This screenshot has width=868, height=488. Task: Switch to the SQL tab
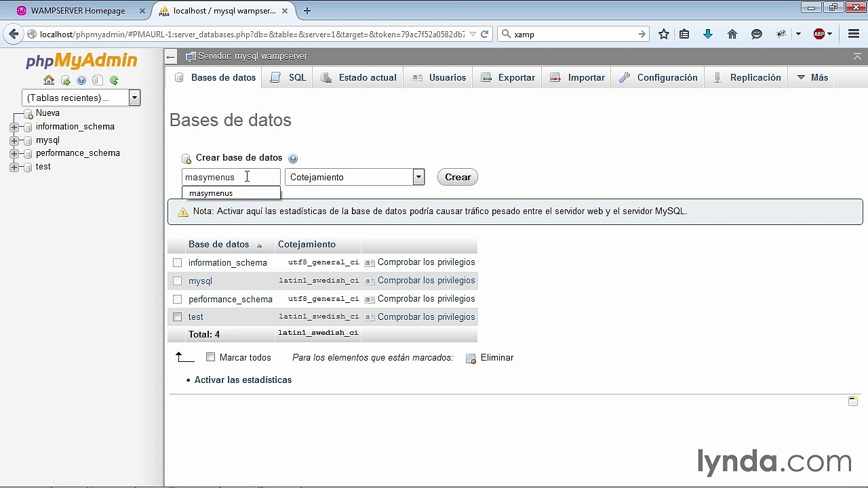point(288,77)
